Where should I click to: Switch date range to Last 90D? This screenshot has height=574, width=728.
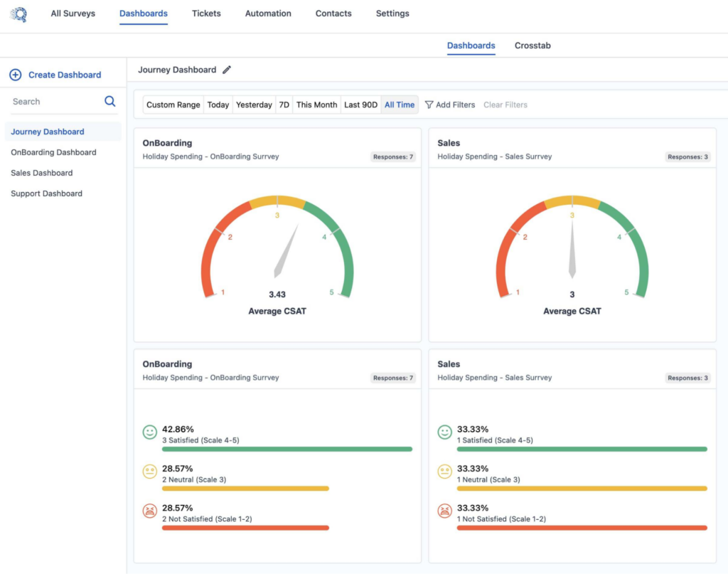coord(360,105)
